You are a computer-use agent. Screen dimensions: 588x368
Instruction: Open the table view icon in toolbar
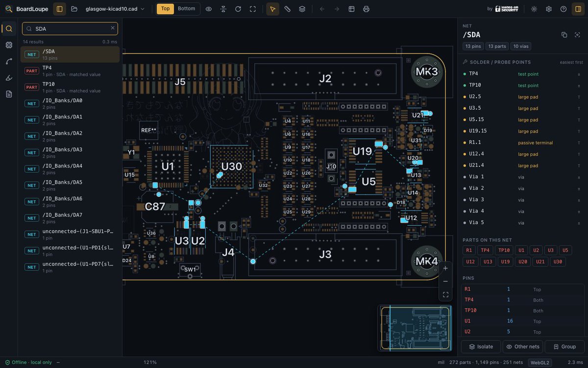[351, 9]
